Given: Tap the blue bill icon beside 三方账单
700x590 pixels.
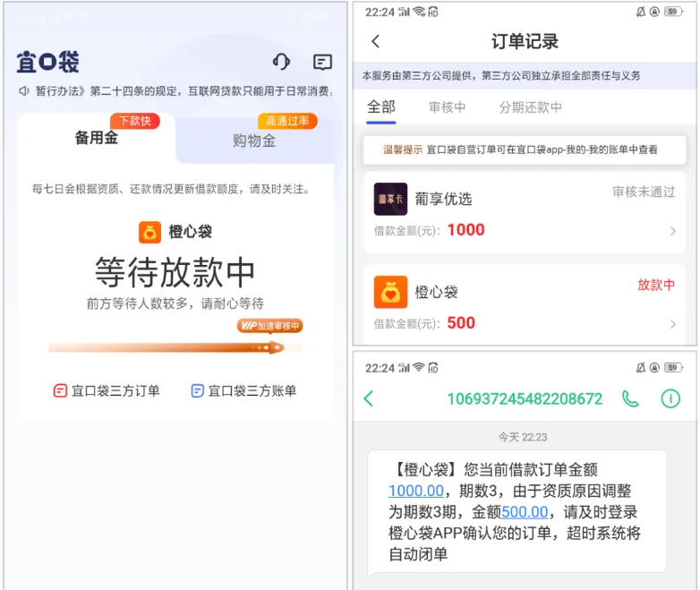Looking at the screenshot, I should tap(197, 391).
